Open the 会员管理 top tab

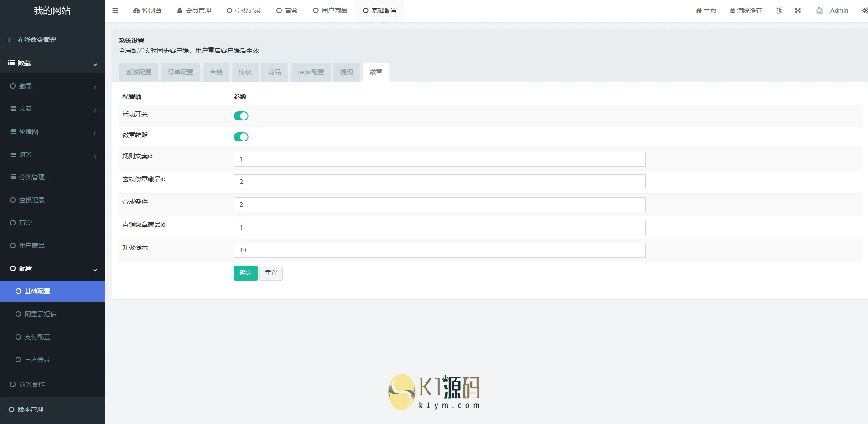point(194,10)
